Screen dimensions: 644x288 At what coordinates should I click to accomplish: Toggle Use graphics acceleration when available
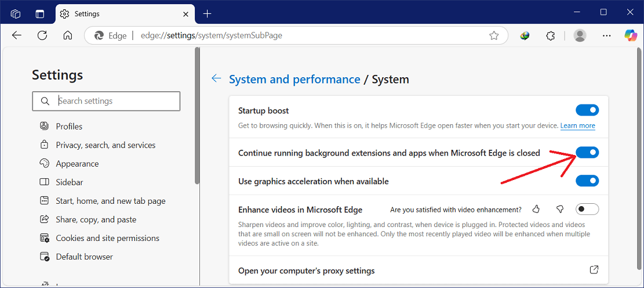587,181
